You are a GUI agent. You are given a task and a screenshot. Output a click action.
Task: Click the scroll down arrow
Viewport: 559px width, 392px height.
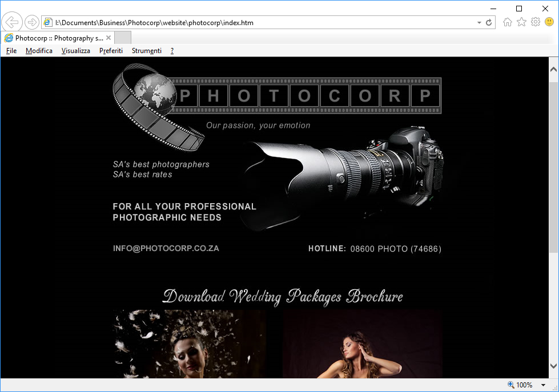(x=553, y=366)
